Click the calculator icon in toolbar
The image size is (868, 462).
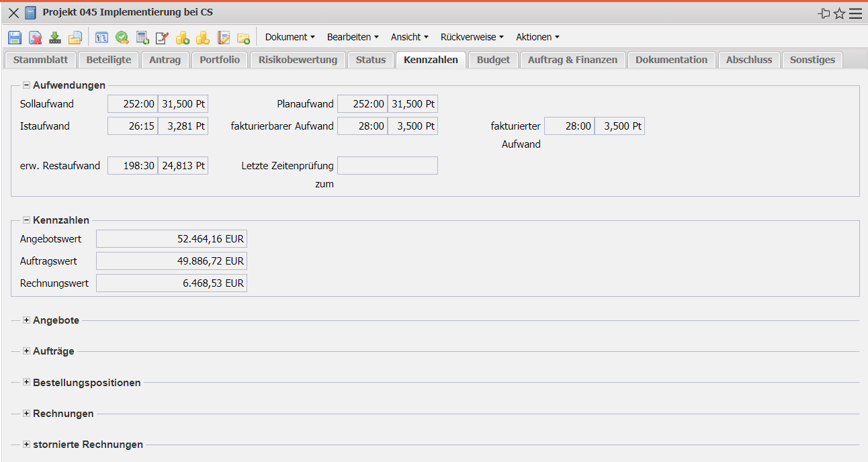pos(142,38)
